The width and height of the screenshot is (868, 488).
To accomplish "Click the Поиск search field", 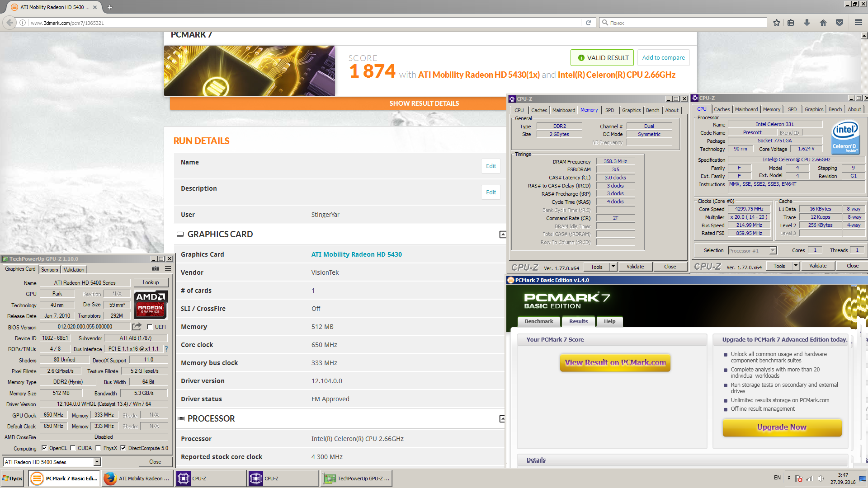I will point(683,23).
